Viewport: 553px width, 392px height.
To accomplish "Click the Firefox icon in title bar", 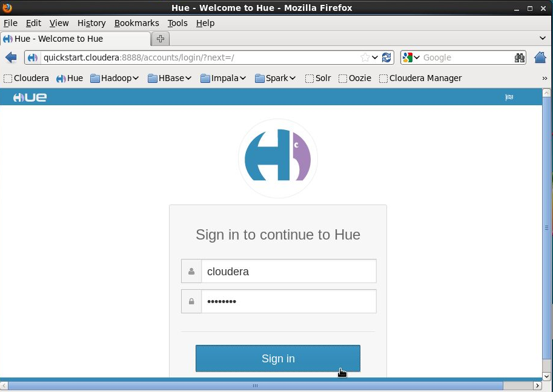I will click(x=7, y=7).
